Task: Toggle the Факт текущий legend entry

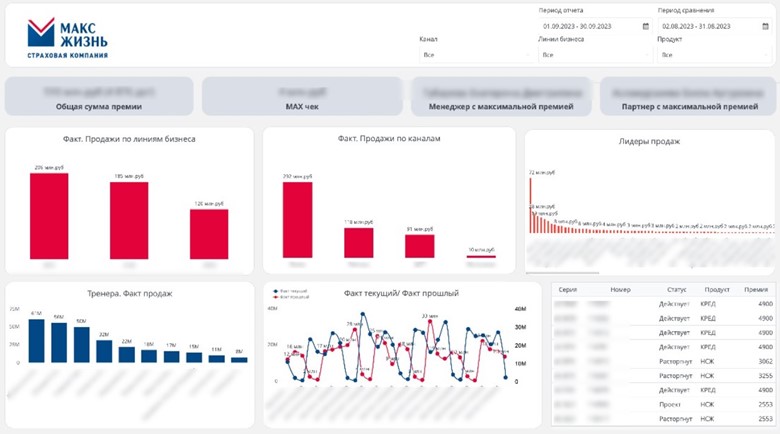Action: tap(290, 291)
